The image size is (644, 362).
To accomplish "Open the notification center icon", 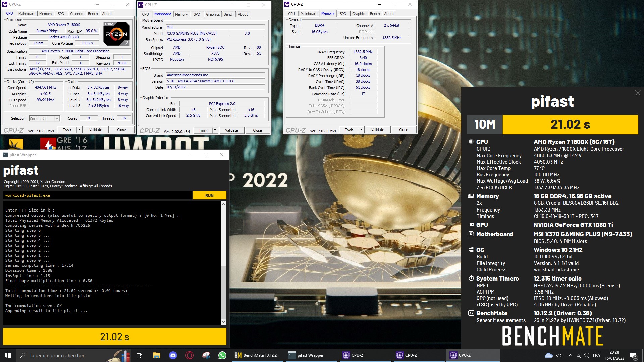I will click(x=633, y=355).
